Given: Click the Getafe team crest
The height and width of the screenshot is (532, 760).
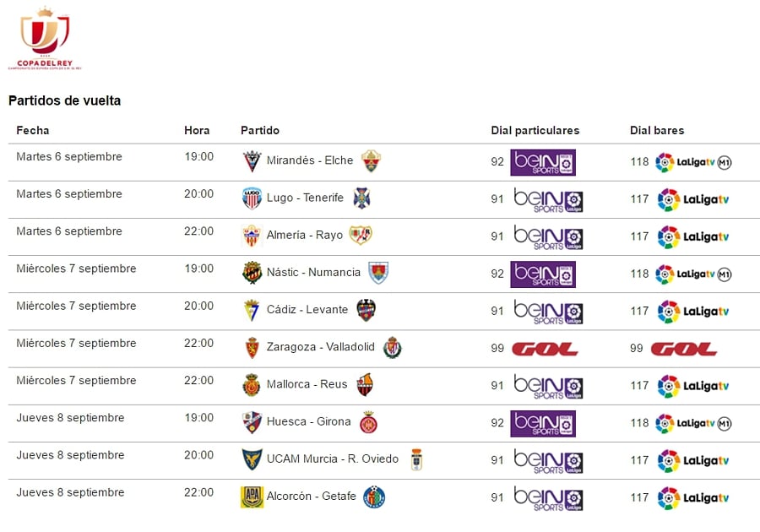Looking at the screenshot, I should (374, 497).
